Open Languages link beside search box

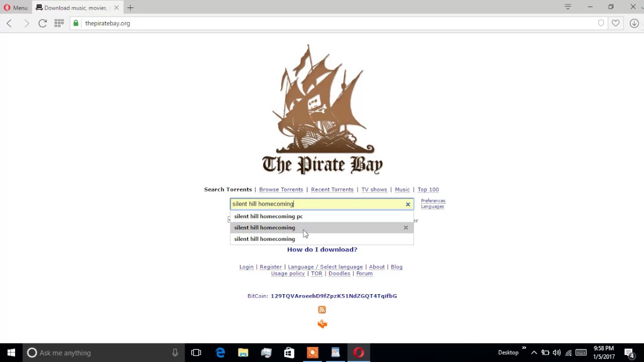tap(432, 206)
